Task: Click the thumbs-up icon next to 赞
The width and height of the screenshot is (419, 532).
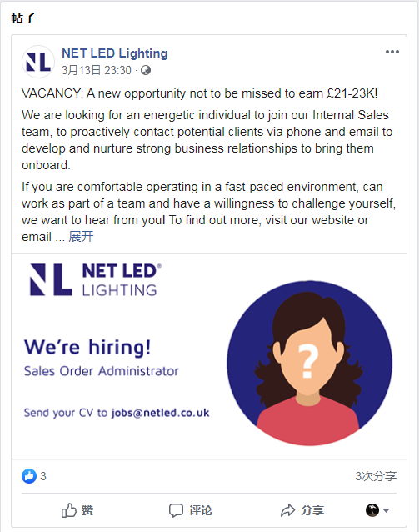Action: click(69, 510)
